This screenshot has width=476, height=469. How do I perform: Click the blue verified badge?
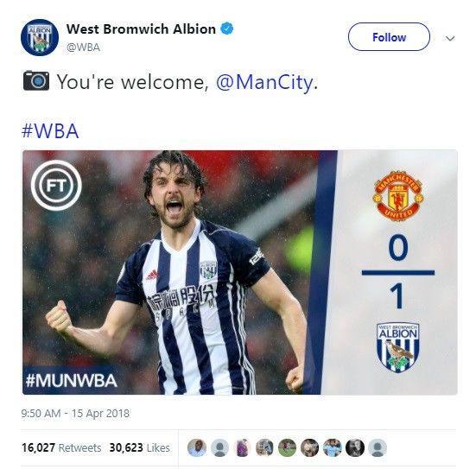coord(226,29)
